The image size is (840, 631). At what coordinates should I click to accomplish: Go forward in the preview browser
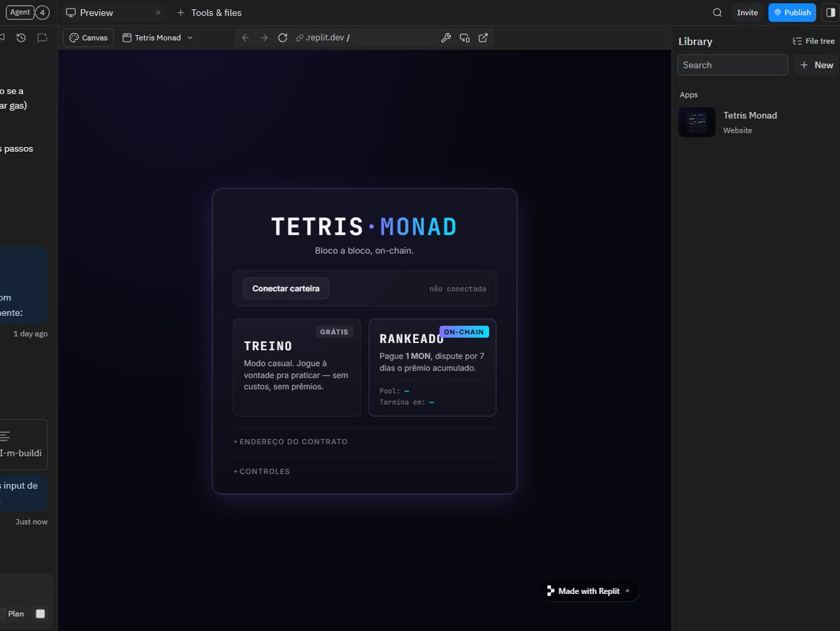(x=264, y=38)
